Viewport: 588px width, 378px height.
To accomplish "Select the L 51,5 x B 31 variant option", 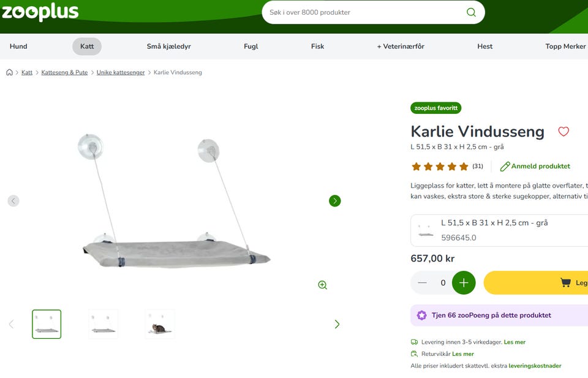I will click(x=499, y=230).
